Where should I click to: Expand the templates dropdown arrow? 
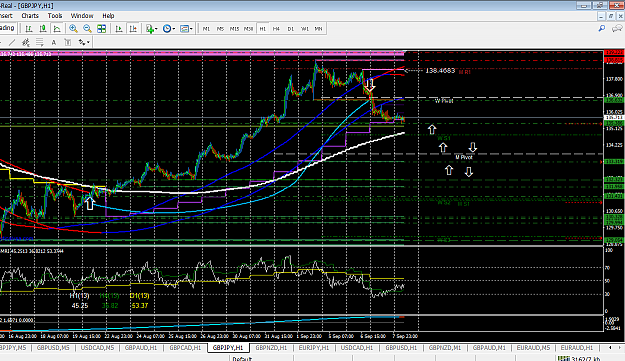[x=191, y=29]
